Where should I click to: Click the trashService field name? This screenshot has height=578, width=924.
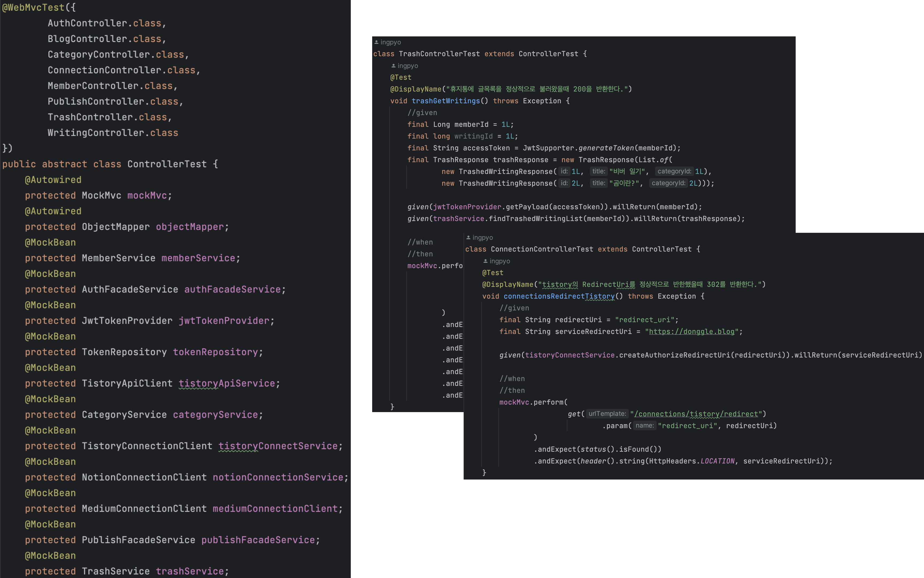190,572
